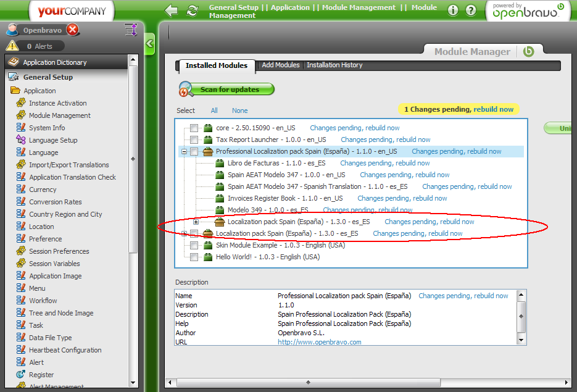Switch to the Installed Modules tab

tap(217, 65)
